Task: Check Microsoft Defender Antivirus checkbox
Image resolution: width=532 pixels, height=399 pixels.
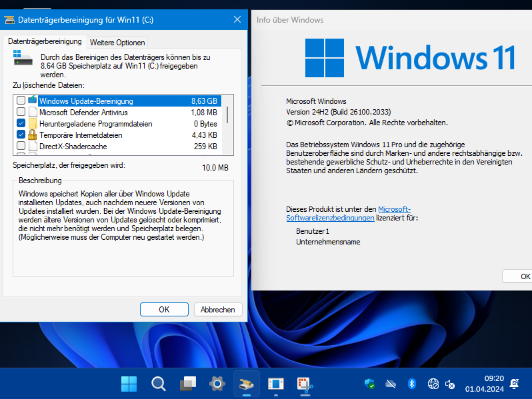Action: click(x=21, y=111)
